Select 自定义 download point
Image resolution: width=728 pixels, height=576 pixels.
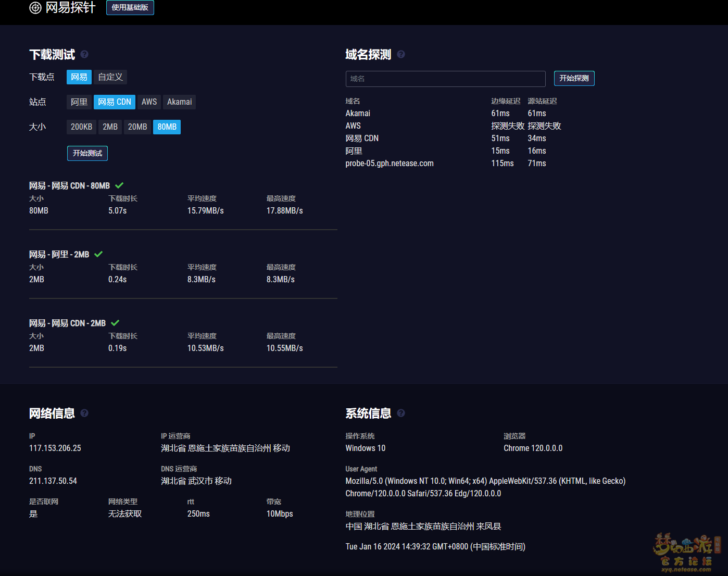[x=110, y=77]
